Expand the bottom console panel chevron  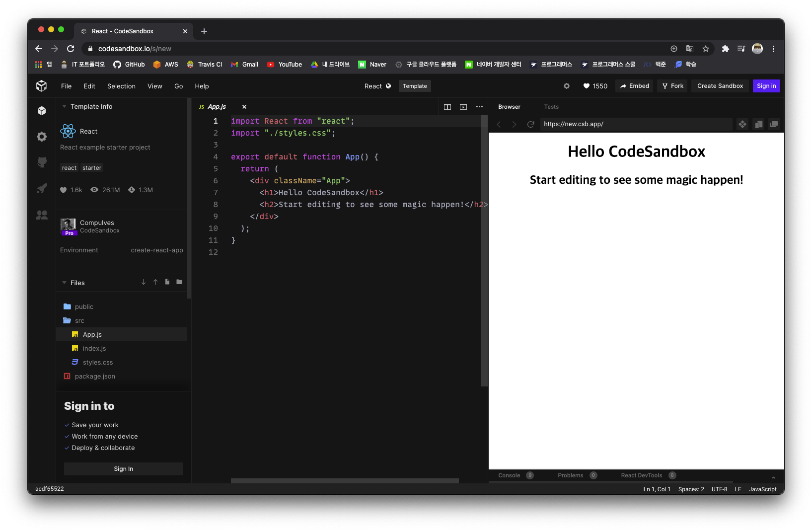(x=773, y=477)
